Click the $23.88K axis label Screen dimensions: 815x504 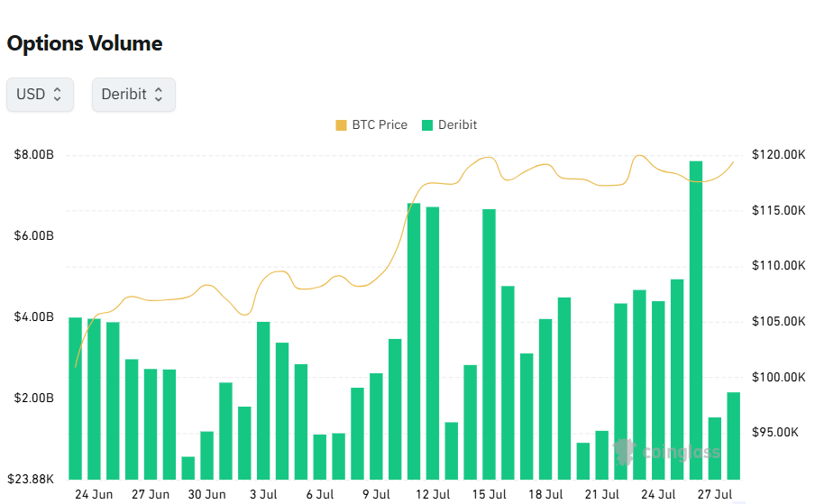pyautogui.click(x=31, y=479)
